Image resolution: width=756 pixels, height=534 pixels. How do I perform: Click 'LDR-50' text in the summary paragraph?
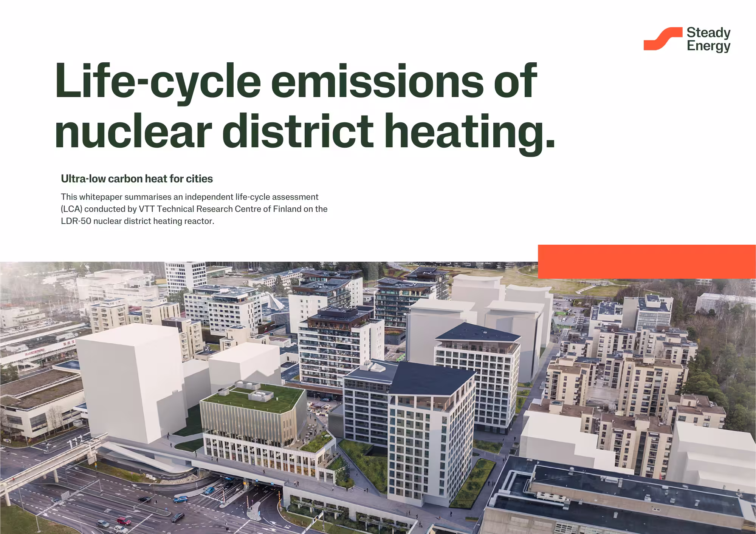coord(76,221)
